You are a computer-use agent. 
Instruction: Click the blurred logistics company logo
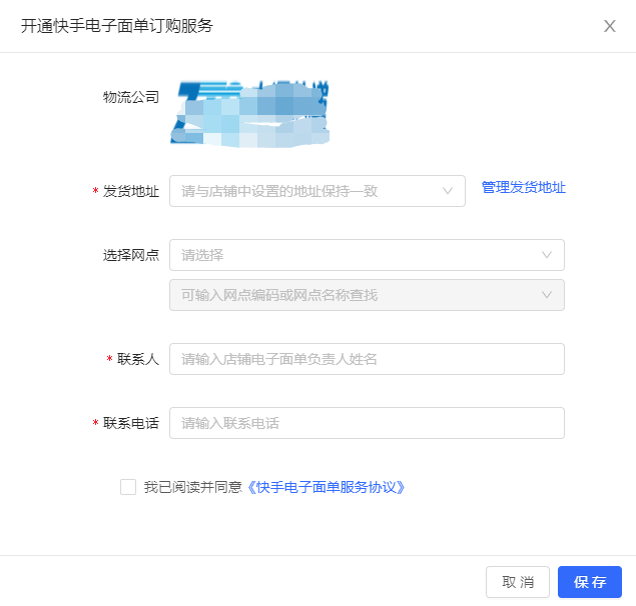(252, 113)
